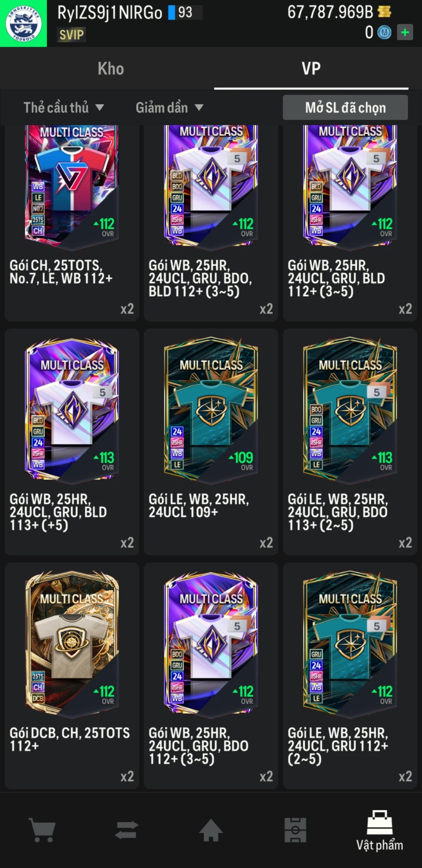Image resolution: width=422 pixels, height=868 pixels.
Task: Select Gói DCB, CH, 25TOTS 112+ pack
Action: coord(72,676)
